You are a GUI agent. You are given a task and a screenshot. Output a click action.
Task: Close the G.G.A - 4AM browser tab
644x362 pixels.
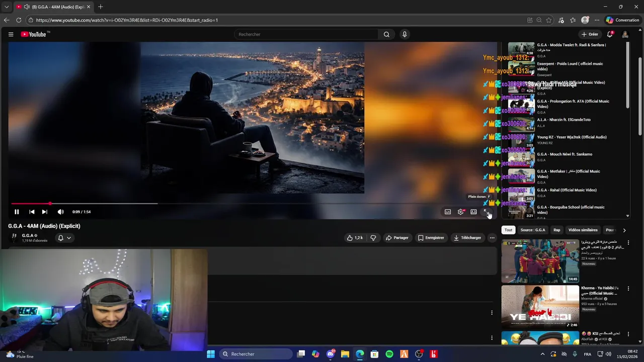89,7
